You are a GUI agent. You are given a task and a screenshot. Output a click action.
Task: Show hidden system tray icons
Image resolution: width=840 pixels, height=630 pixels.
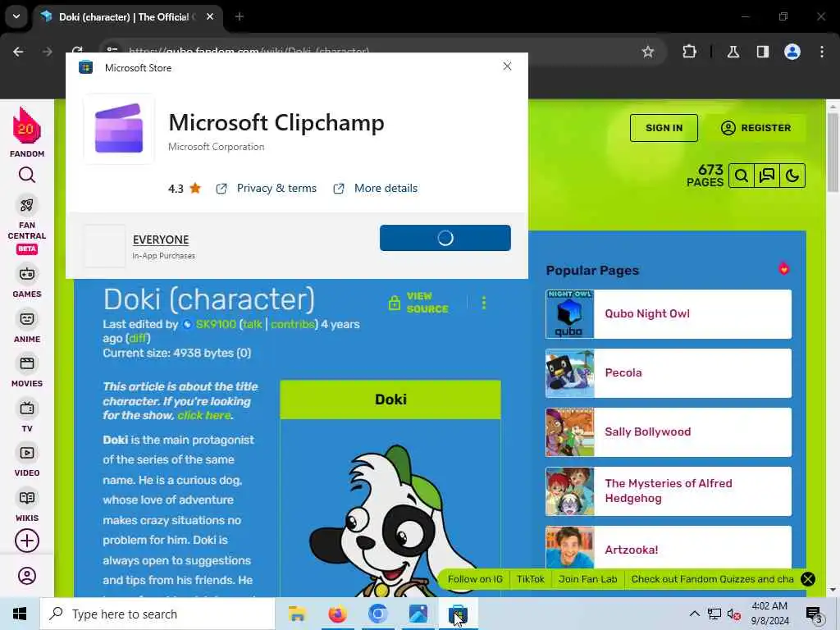click(x=694, y=614)
